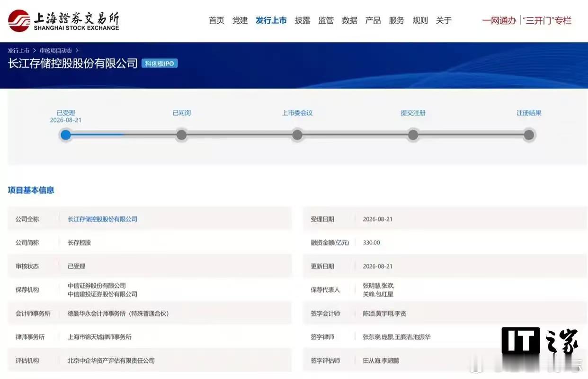Click the 注册结果 progress step circle
This screenshot has height=379, width=588.
pos(529,135)
